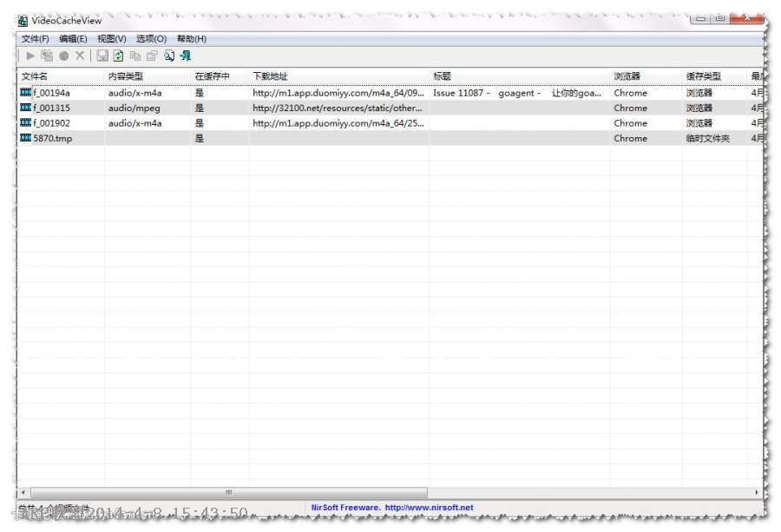781x532 pixels.
Task: Open the 编辑(E) menu
Action: (73, 39)
